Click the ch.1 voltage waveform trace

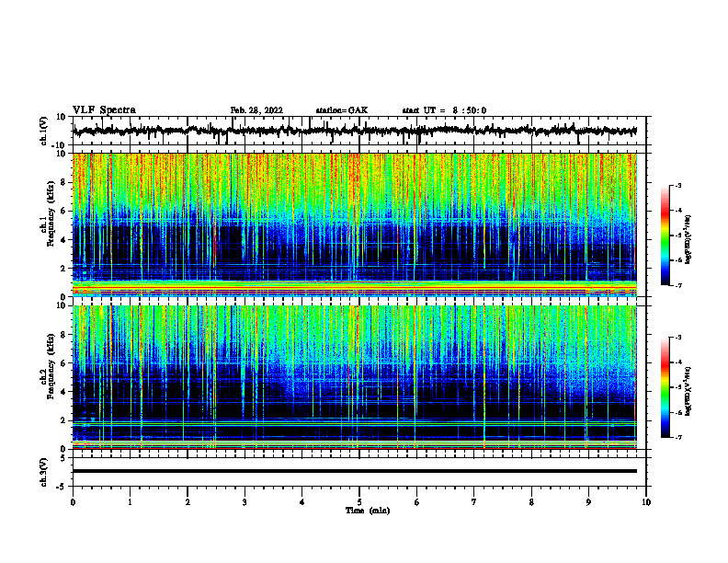(354, 131)
